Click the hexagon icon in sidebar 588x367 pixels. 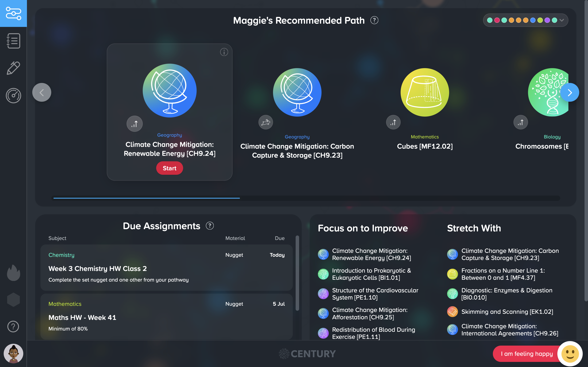tap(13, 300)
